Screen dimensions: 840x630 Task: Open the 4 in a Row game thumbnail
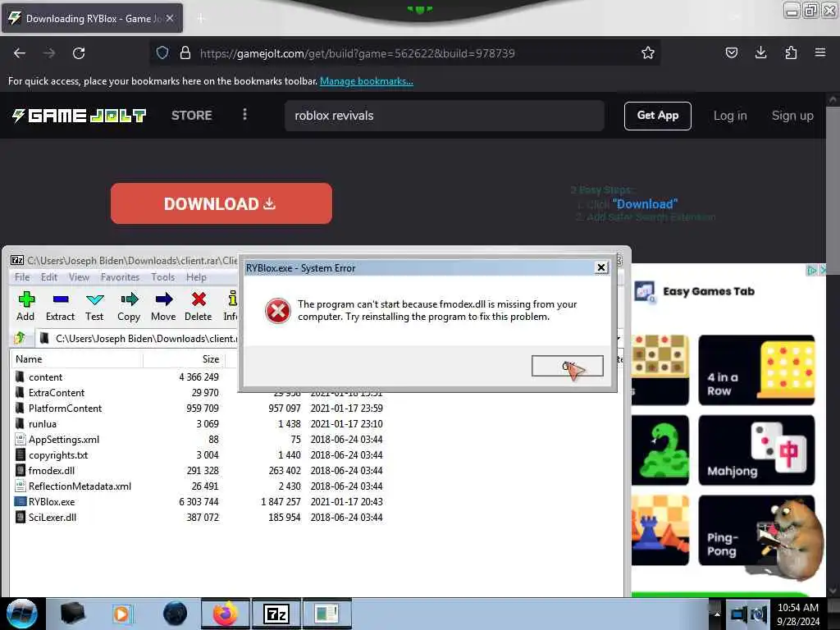(756, 370)
